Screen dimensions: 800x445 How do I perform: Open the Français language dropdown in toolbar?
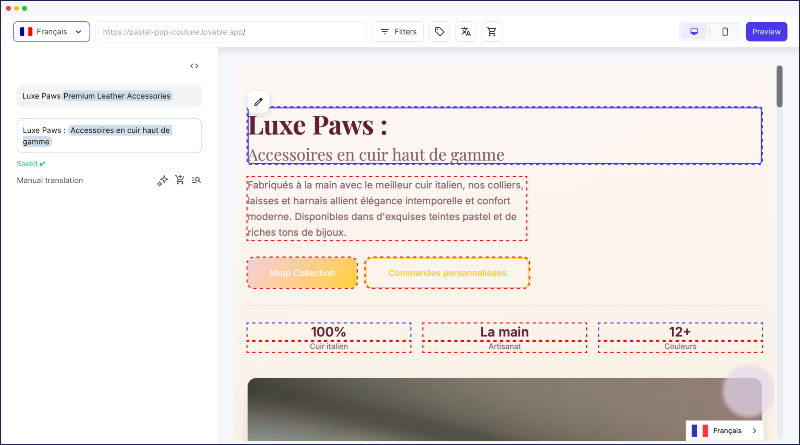52,32
